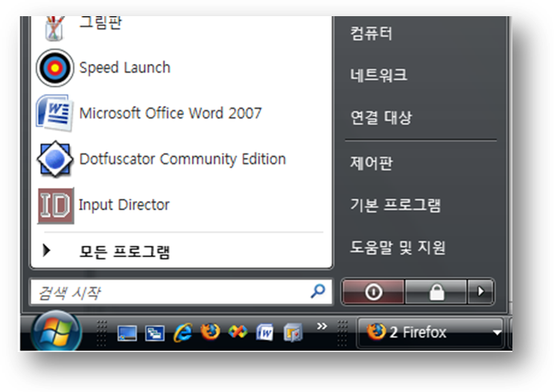This screenshot has width=554, height=392.
Task: Click the search magnifier icon
Action: pyautogui.click(x=318, y=291)
